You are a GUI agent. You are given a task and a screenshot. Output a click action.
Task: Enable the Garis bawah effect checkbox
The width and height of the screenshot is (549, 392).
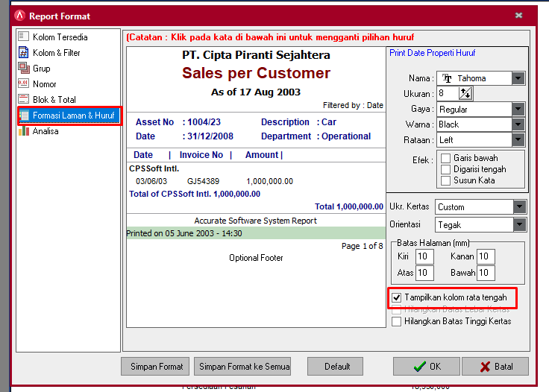(x=445, y=158)
